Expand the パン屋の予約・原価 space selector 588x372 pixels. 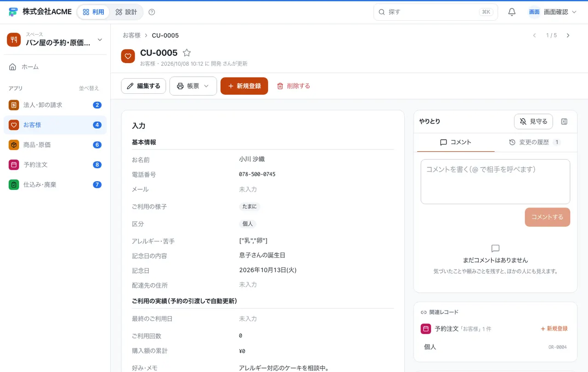(x=55, y=40)
